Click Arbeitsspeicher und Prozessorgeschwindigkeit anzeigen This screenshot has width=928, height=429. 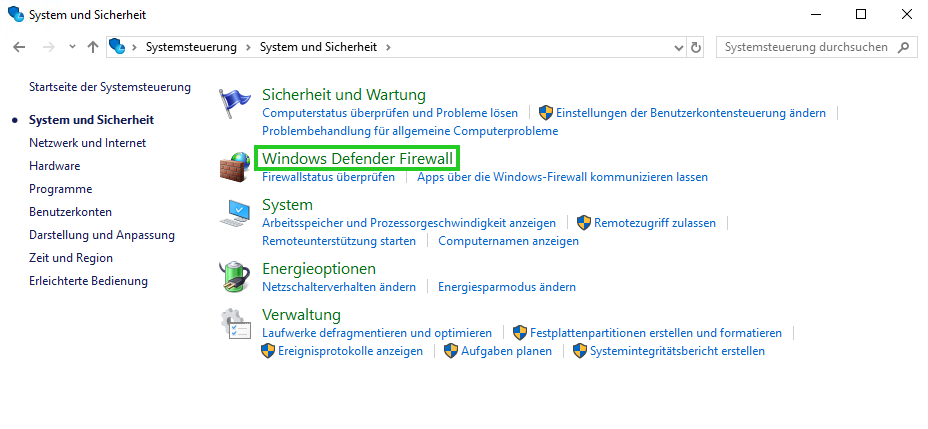click(x=409, y=223)
